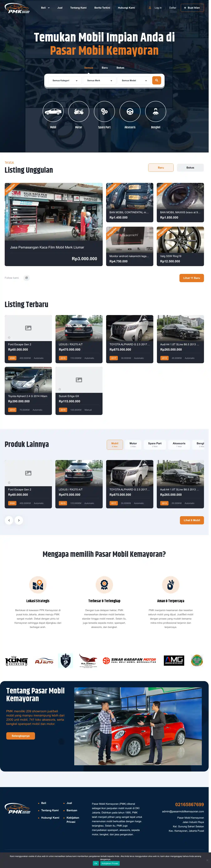Advance the product carousel with next arrow
The width and height of the screenshot is (211, 868).
tap(19, 520)
